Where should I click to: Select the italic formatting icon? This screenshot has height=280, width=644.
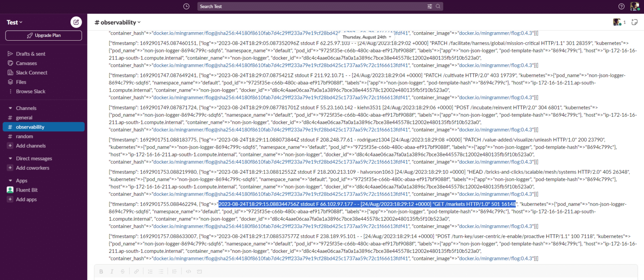tap(112, 271)
